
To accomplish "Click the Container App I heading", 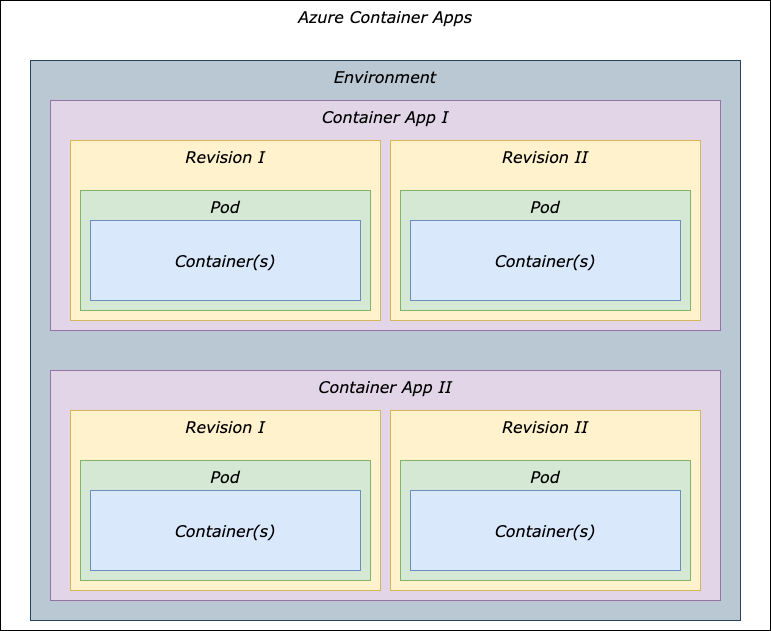I will [x=385, y=118].
